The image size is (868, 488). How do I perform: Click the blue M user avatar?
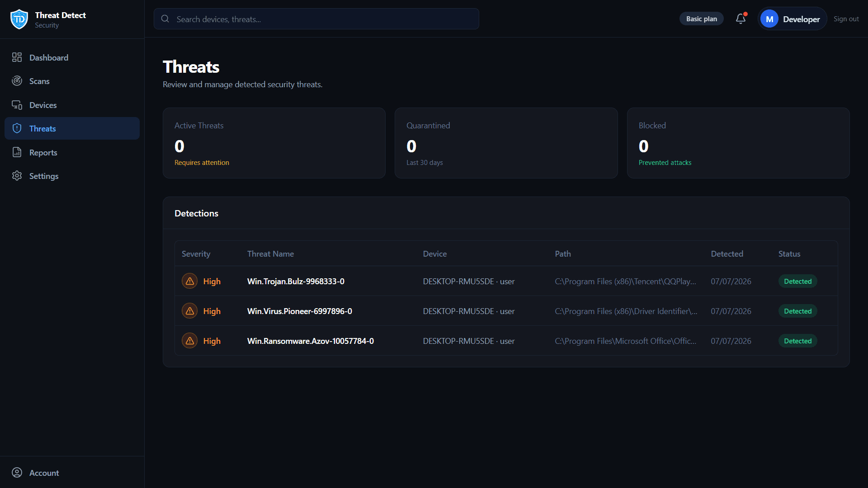coord(769,19)
